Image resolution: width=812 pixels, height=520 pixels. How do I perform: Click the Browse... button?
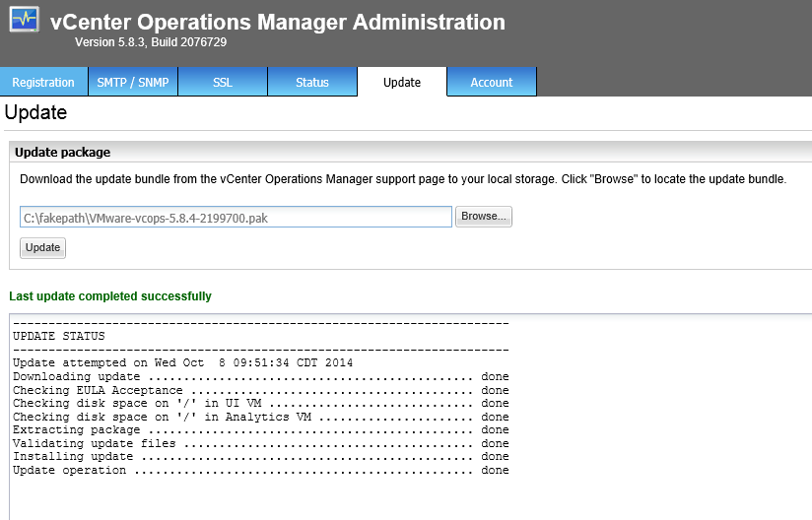tap(484, 217)
